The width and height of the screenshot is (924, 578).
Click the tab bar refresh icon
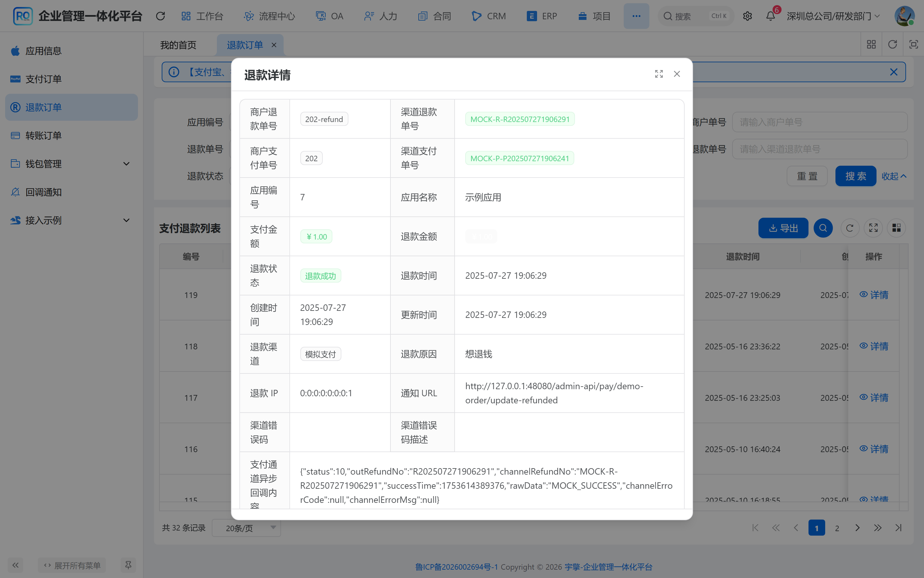tap(892, 44)
